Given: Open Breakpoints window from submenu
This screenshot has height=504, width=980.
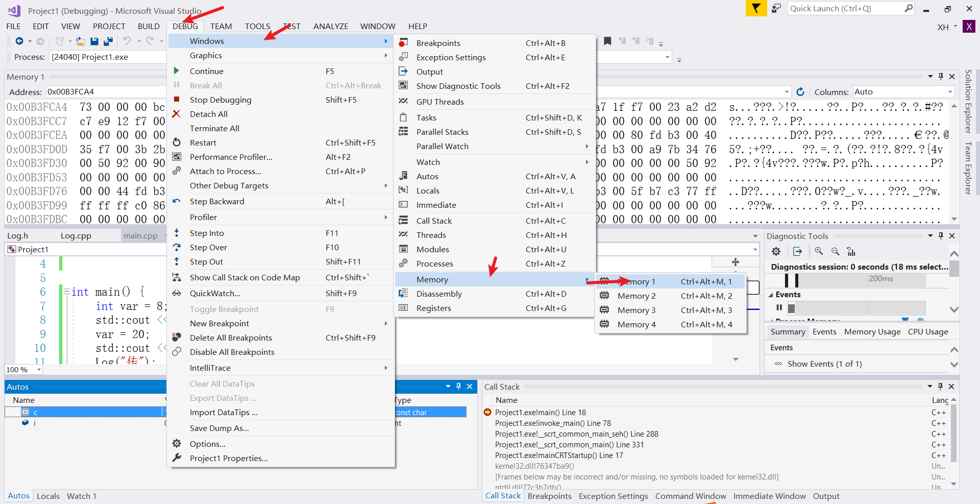Looking at the screenshot, I should click(495, 43).
